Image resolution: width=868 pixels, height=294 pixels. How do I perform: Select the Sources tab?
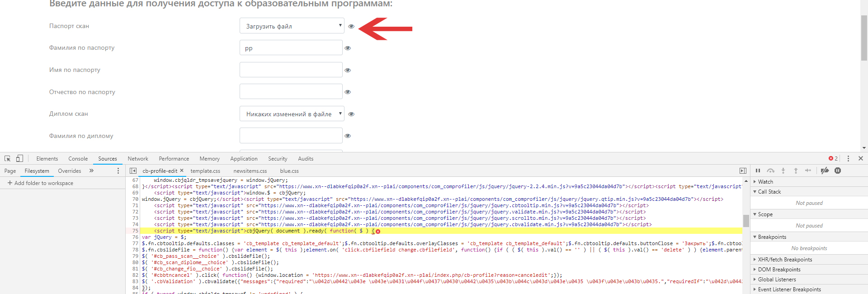pos(108,159)
